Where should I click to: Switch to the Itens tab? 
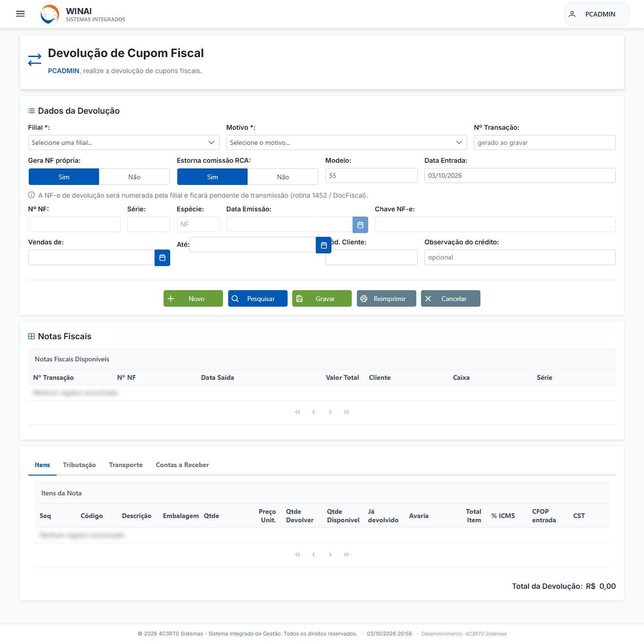click(x=42, y=465)
